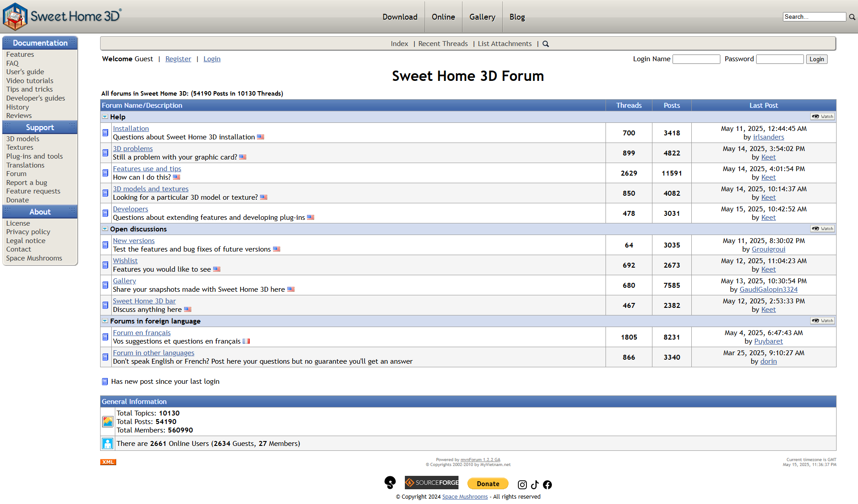Open the Sweet Home 3D bar forum
This screenshot has height=504, width=858.
tap(144, 301)
